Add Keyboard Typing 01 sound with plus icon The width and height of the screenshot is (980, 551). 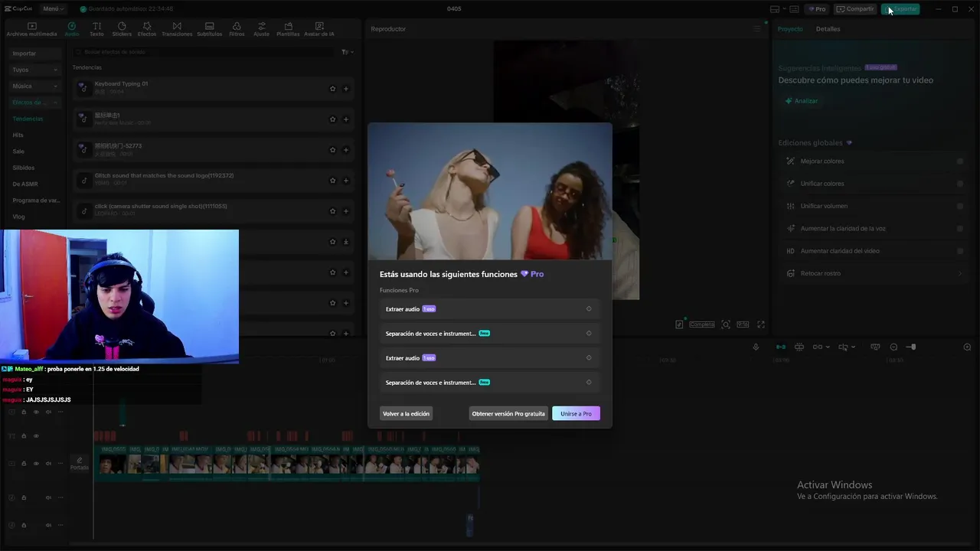[346, 89]
